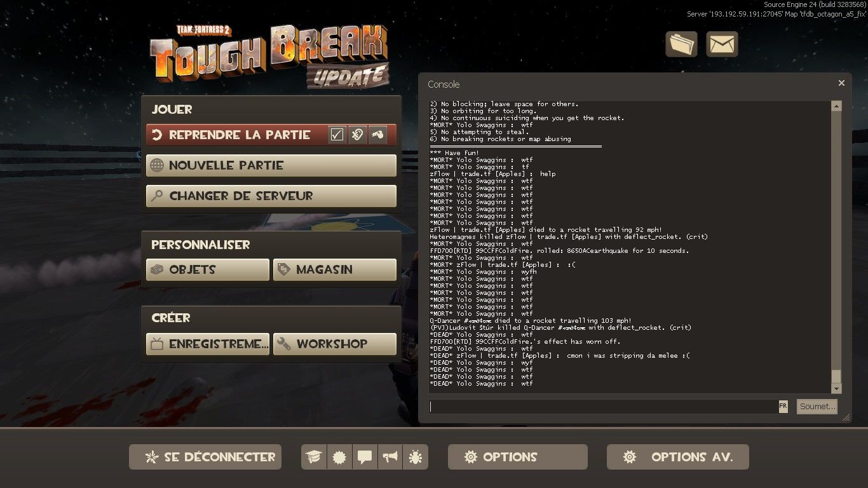Click the graduation cap training icon
The height and width of the screenshot is (488, 868).
314,457
